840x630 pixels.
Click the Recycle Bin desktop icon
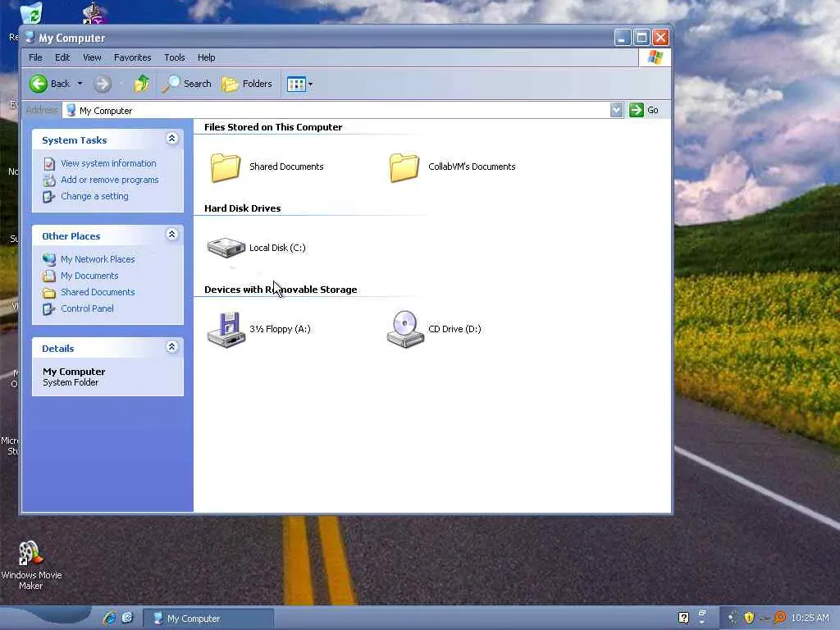coord(30,13)
